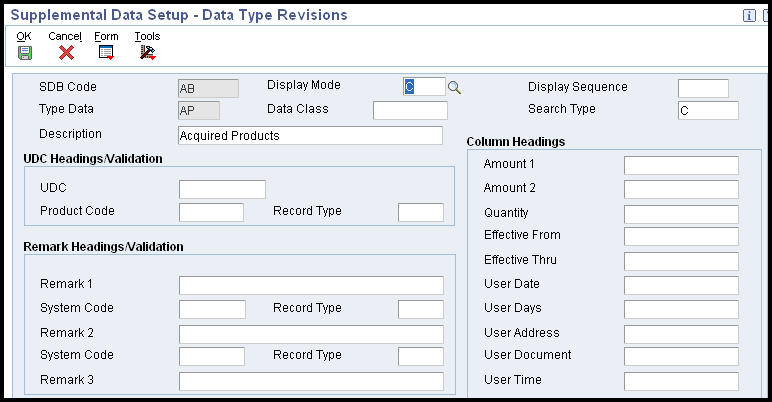Click the Column Headings section title
The height and width of the screenshot is (402, 772).
coord(515,142)
